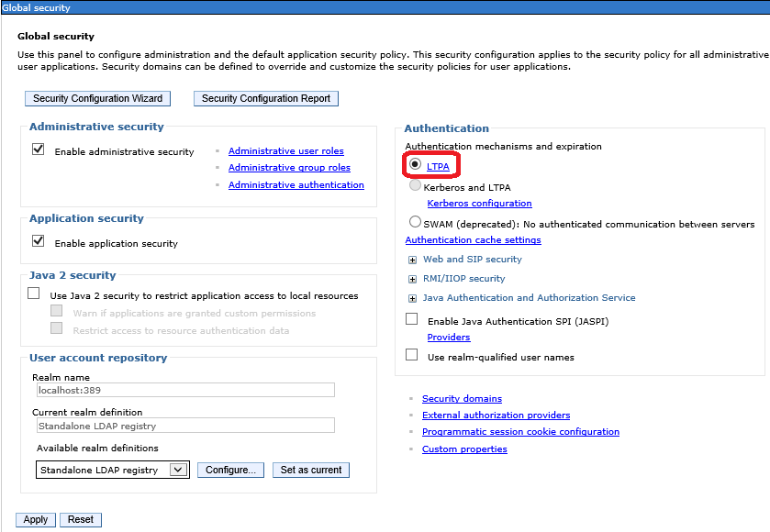Enable Java 2 security checkbox
Viewport: 770px width, 532px height.
(34, 294)
